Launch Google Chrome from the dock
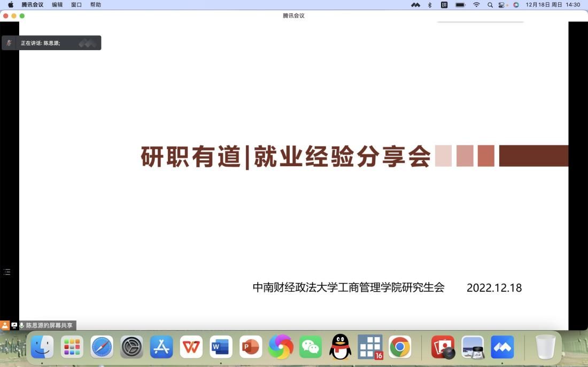Screen dimensions: 588x367 pos(400,347)
